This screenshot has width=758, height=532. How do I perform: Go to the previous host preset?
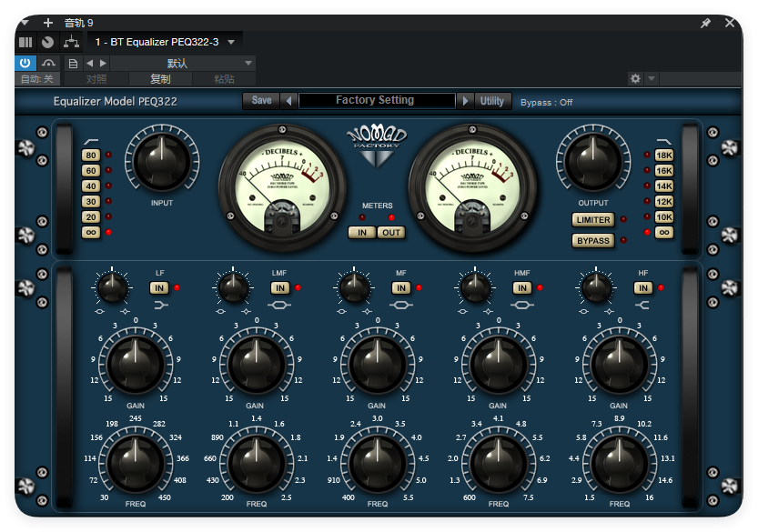tap(90, 63)
